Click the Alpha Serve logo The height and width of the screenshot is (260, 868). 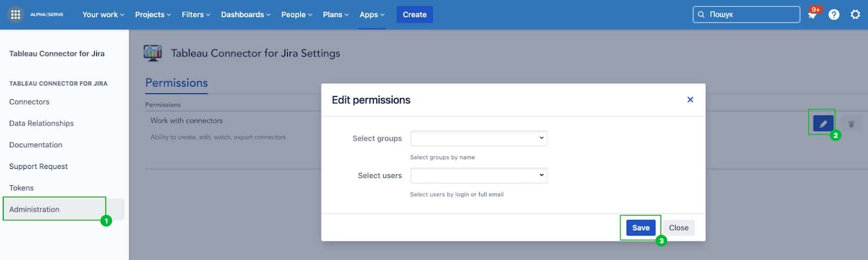(47, 15)
